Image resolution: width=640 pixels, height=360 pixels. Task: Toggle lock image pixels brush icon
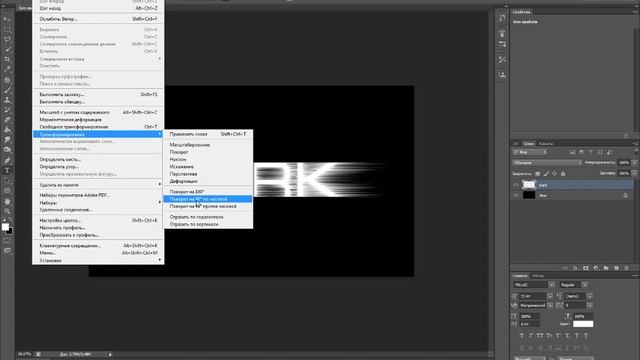pos(546,173)
